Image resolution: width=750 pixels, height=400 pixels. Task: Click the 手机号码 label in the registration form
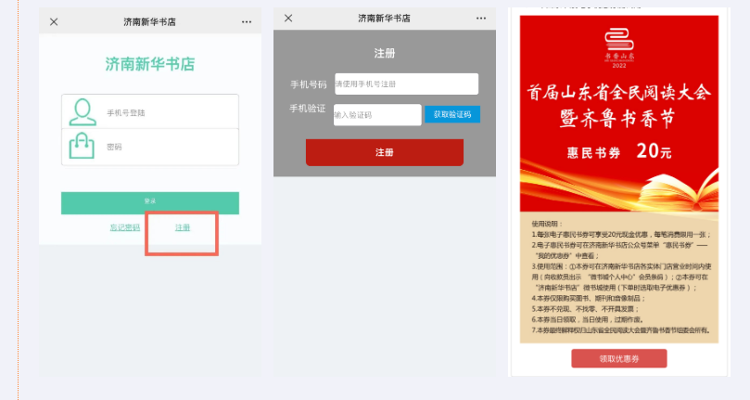coord(309,85)
